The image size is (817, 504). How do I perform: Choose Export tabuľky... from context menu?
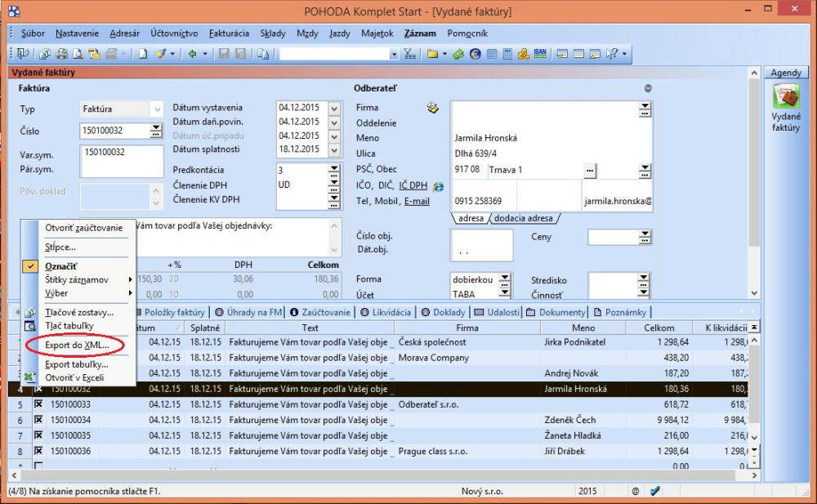click(x=77, y=364)
